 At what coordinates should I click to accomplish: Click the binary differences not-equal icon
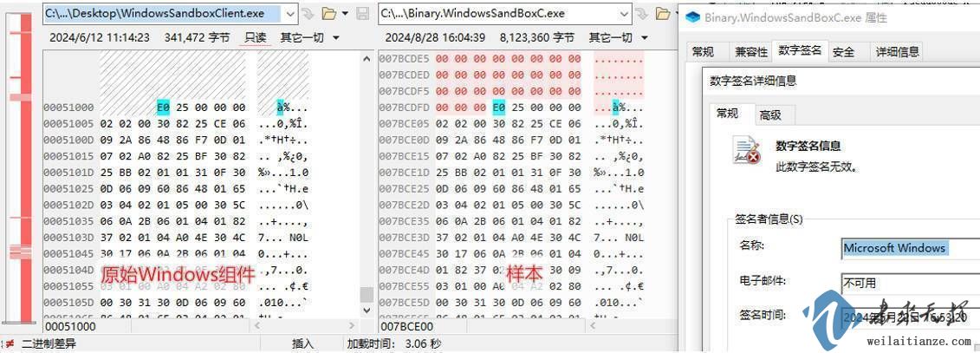[10, 344]
